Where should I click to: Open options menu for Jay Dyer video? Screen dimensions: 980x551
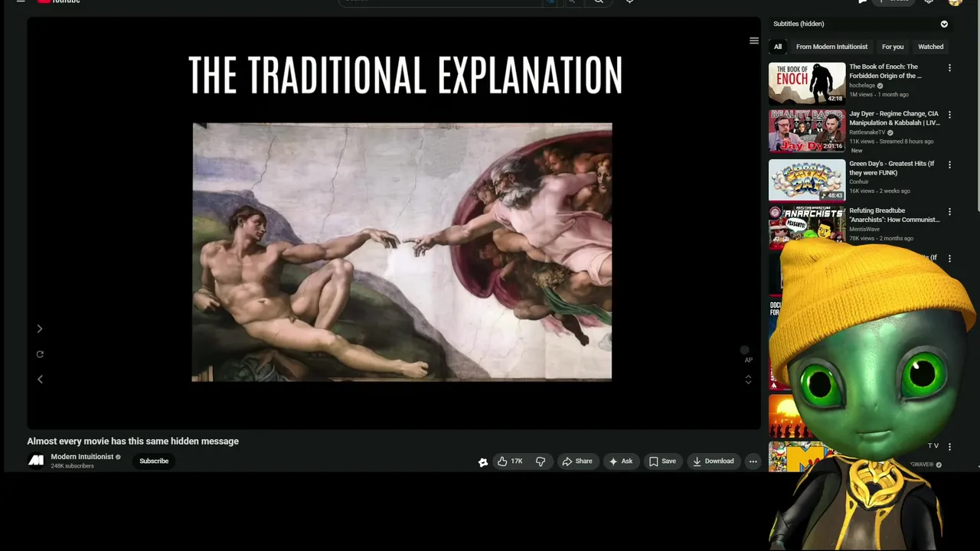coord(949,115)
